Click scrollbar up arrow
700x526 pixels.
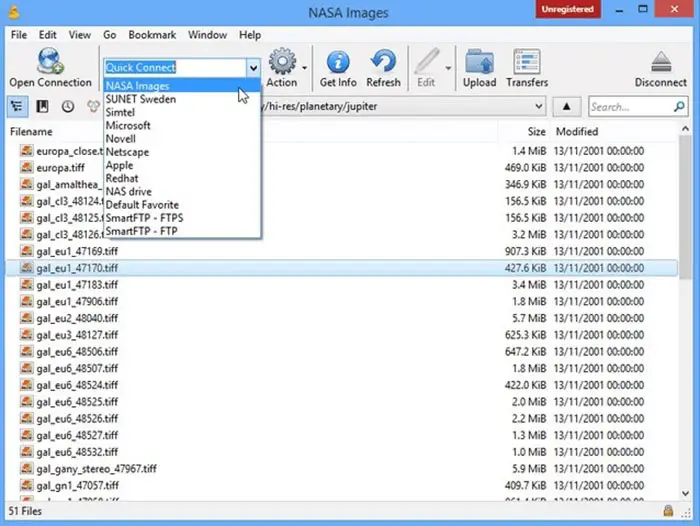[685, 129]
